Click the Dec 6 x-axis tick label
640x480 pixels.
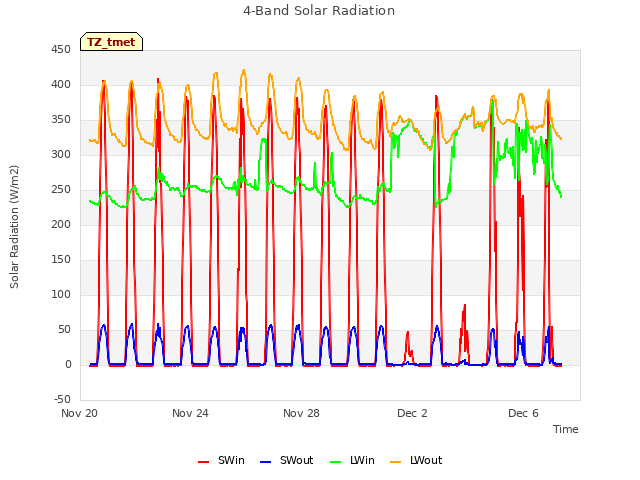(523, 413)
